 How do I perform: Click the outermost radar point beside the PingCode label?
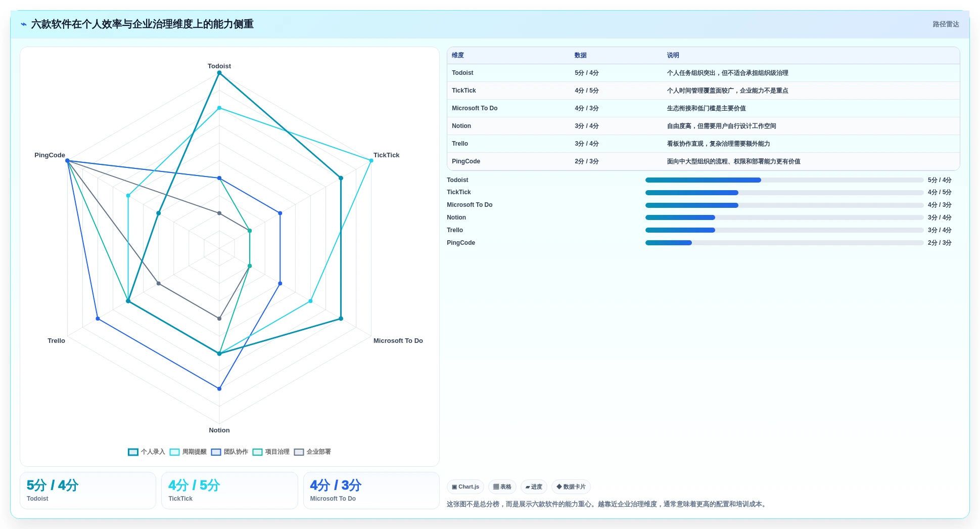click(x=67, y=161)
